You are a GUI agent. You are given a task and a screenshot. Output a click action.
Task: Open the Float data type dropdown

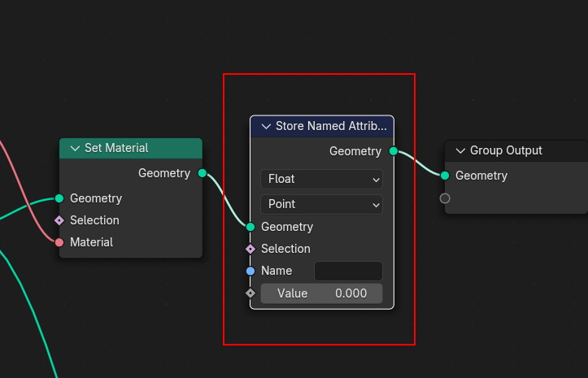coord(321,180)
